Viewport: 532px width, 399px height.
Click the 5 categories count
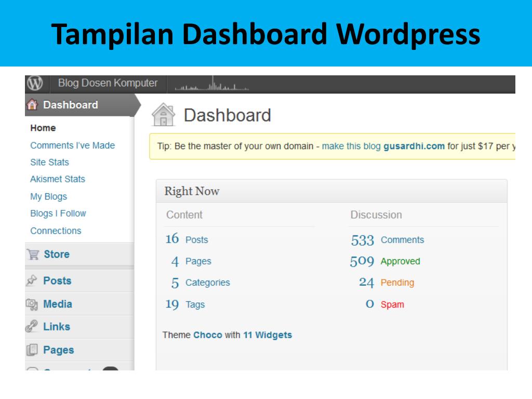point(175,283)
